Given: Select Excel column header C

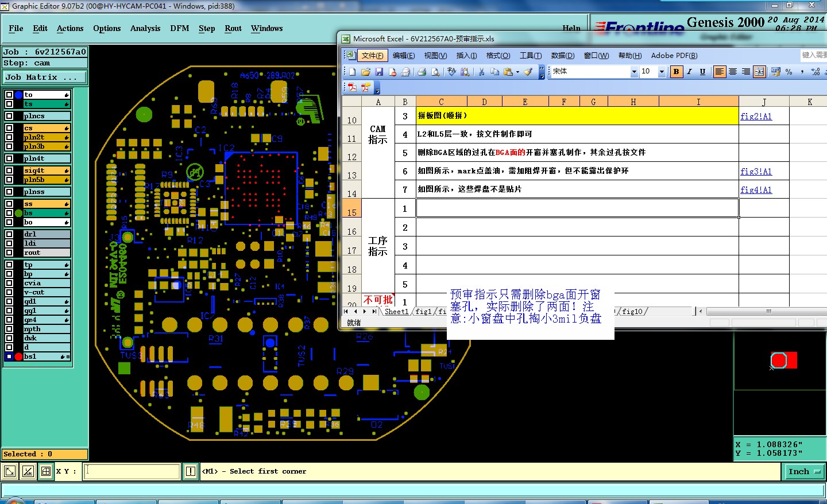Looking at the screenshot, I should tap(441, 102).
